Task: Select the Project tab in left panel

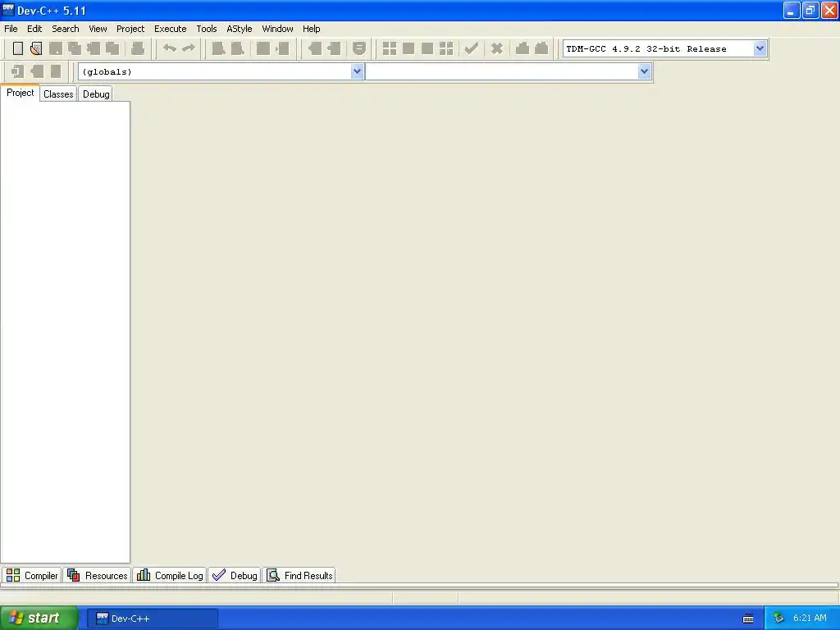Action: 21,93
